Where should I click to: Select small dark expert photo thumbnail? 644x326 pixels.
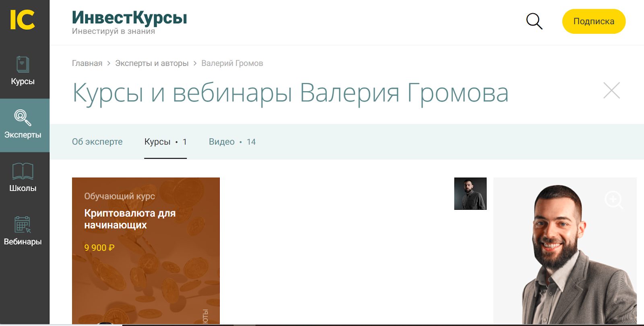[x=470, y=194]
